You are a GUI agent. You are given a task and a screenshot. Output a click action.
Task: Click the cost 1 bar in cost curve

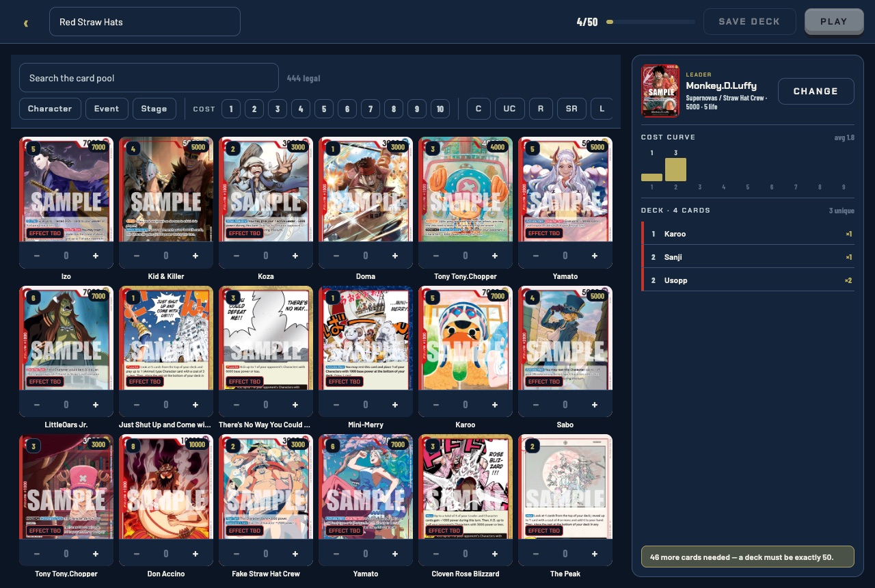coord(651,177)
